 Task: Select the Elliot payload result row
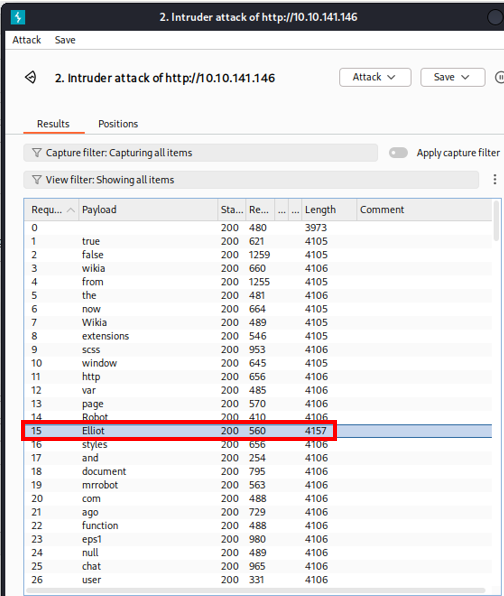click(x=258, y=431)
